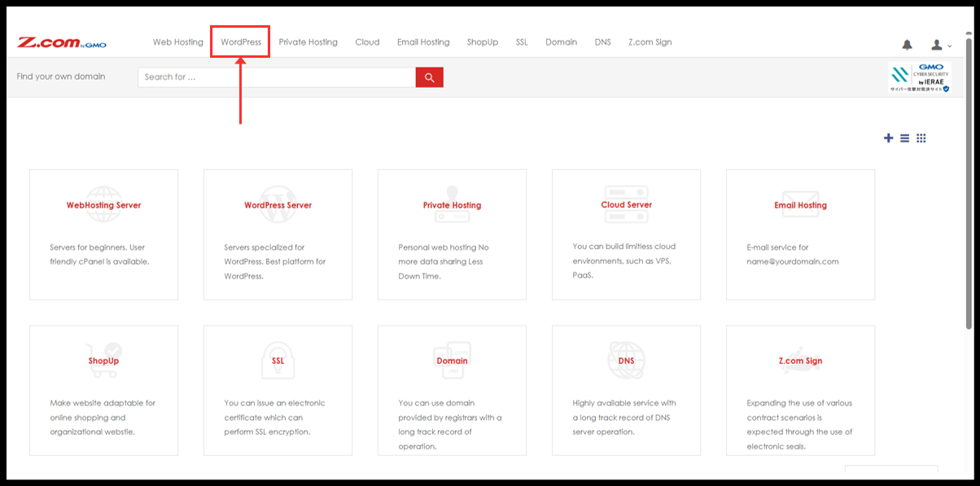Open the Email Hosting card title

(800, 206)
